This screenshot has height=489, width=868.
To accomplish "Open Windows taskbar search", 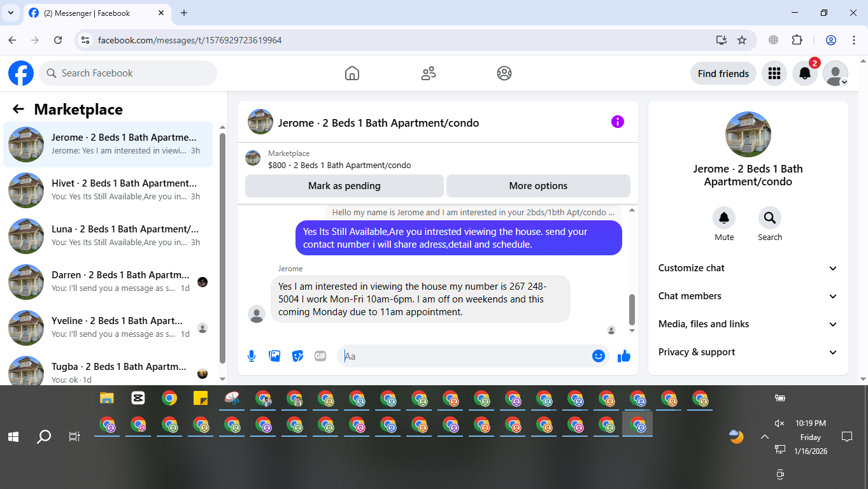I will 43,437.
